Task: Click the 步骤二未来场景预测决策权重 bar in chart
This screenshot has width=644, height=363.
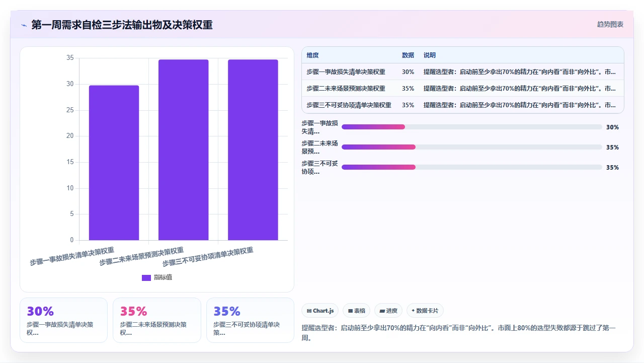Action: tap(183, 150)
